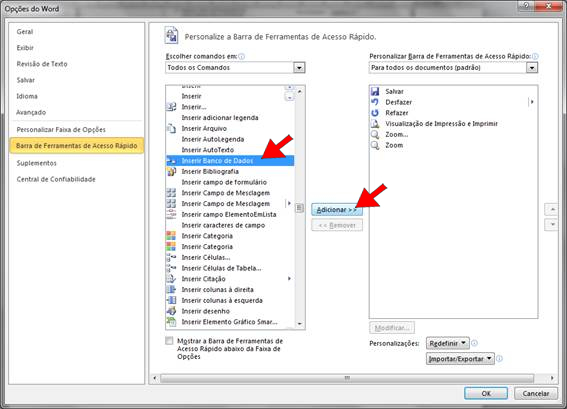Open the Revisão de Texto category
The height and width of the screenshot is (409, 567).
coord(42,64)
